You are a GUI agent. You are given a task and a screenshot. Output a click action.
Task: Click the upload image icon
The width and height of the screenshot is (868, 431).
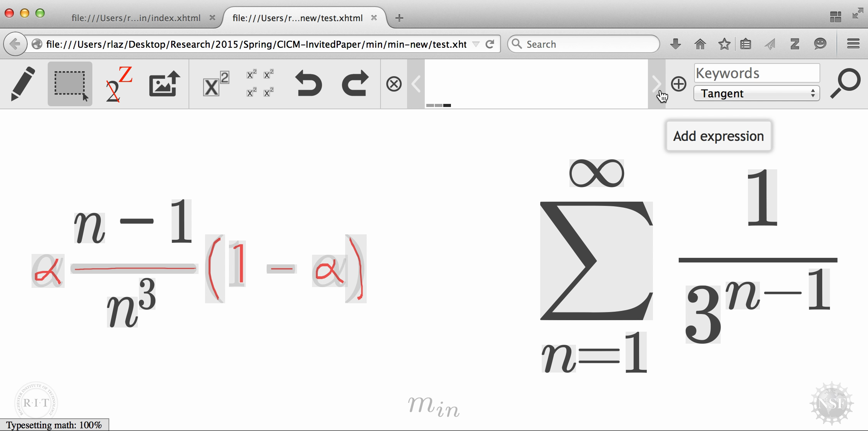pos(165,84)
